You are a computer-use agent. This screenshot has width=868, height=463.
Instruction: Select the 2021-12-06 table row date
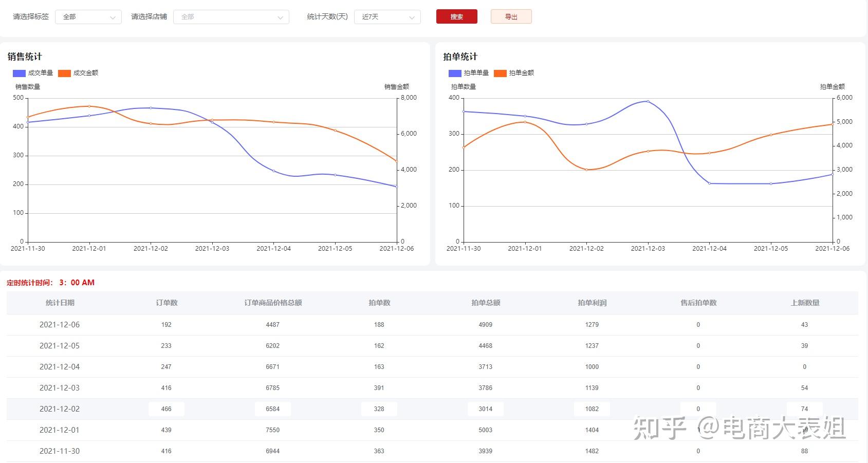coord(60,325)
